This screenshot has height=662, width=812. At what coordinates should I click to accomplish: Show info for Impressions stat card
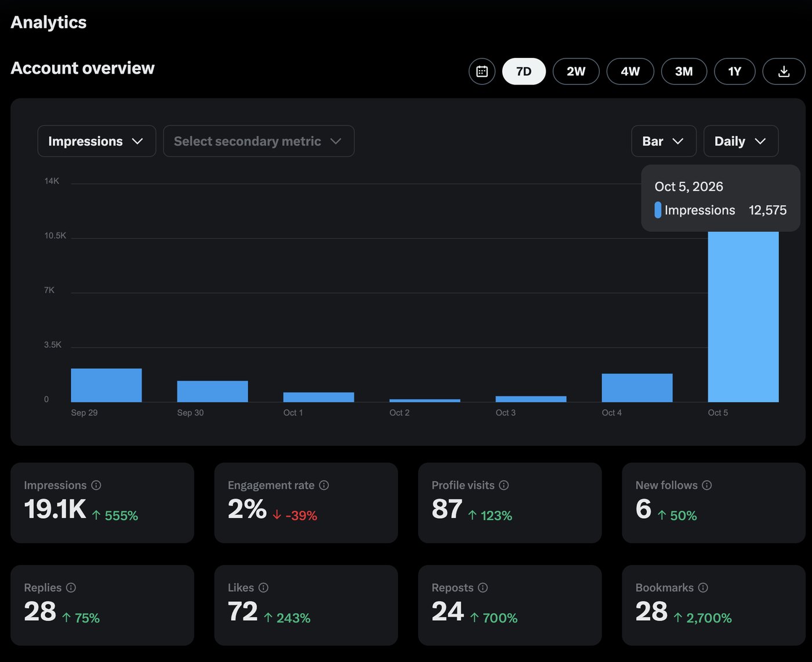coord(96,485)
